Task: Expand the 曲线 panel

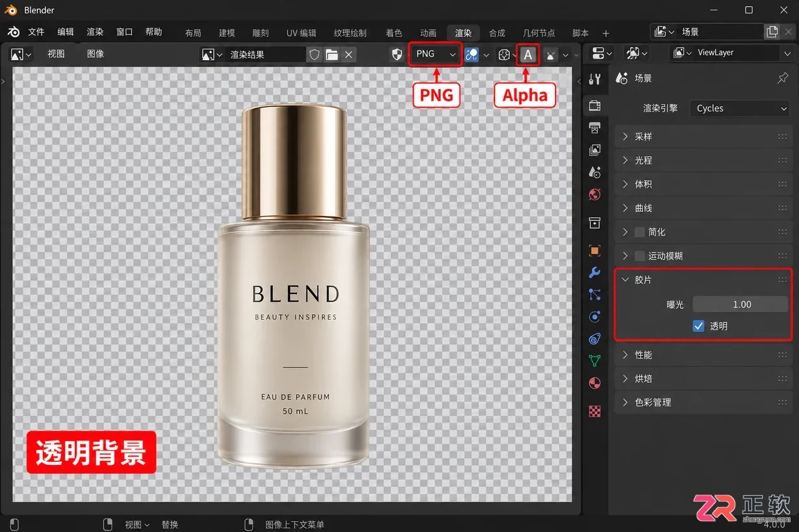Action: coord(703,208)
